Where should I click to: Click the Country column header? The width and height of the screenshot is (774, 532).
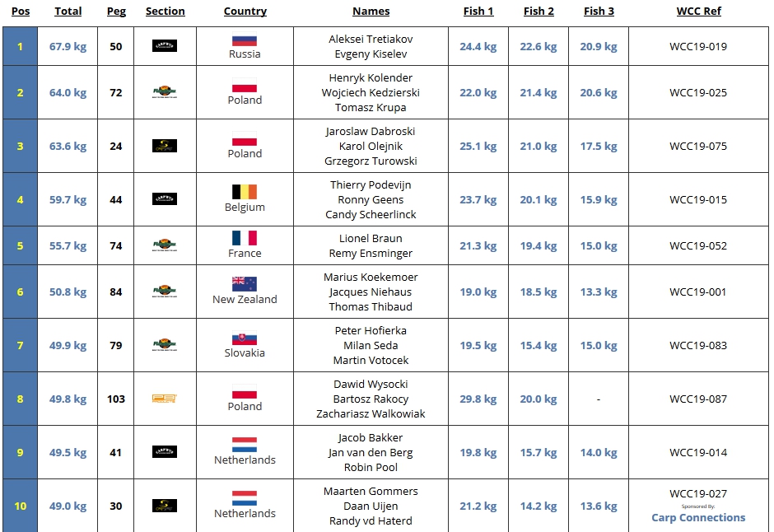tap(245, 11)
